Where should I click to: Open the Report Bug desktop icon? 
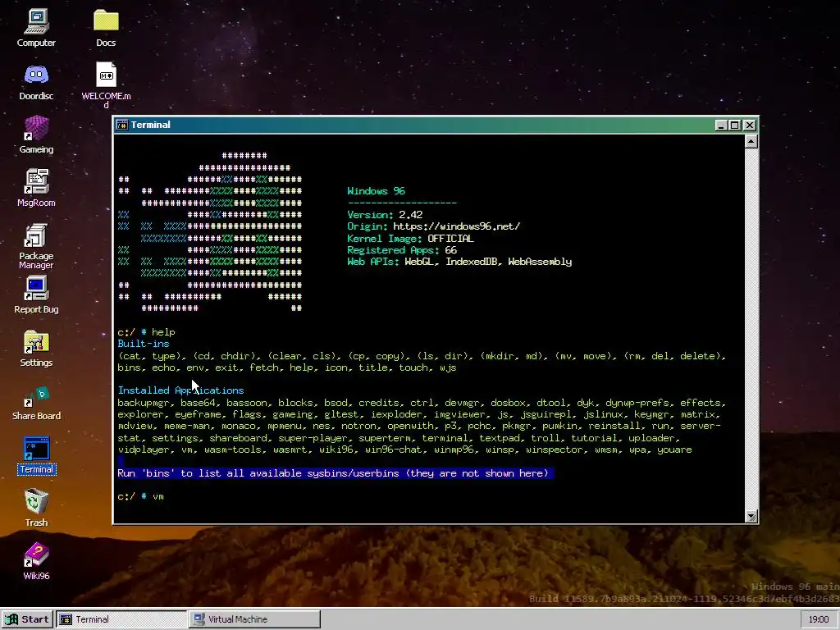(36, 294)
